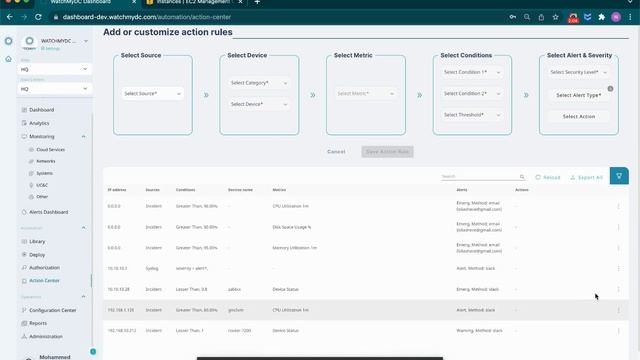
Task: Open row menu for CPU Utilization 90% rule
Action: pyautogui.click(x=618, y=206)
